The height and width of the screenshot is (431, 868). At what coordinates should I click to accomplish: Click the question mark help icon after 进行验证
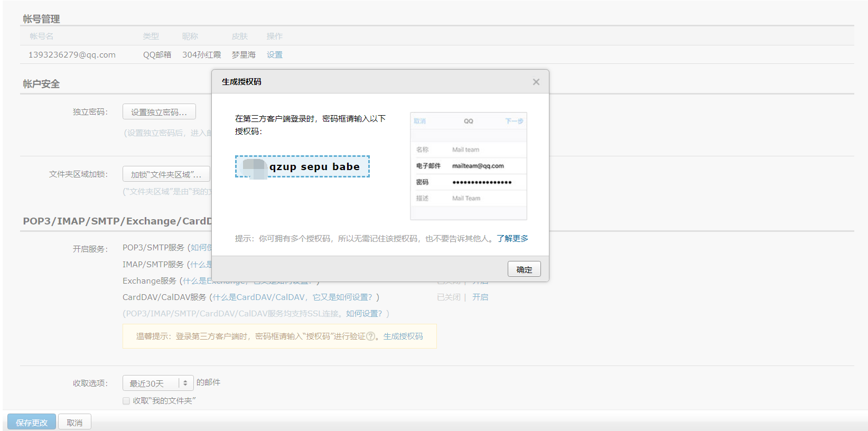370,336
